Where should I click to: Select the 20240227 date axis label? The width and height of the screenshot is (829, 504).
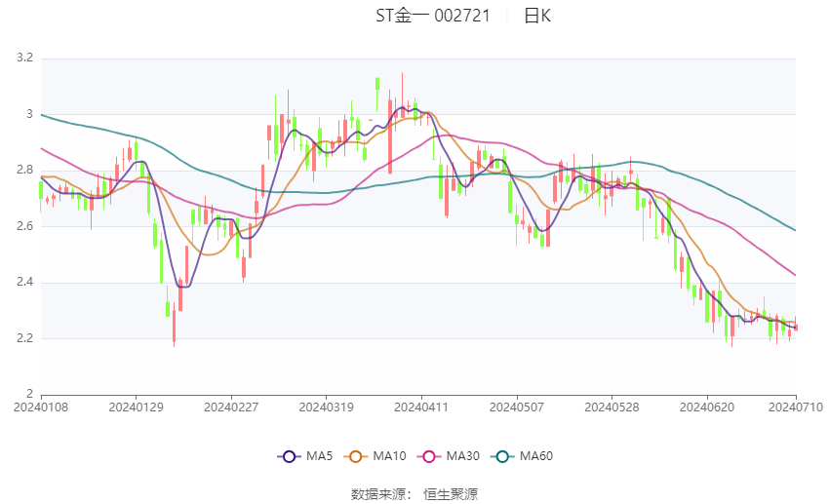tap(231, 407)
